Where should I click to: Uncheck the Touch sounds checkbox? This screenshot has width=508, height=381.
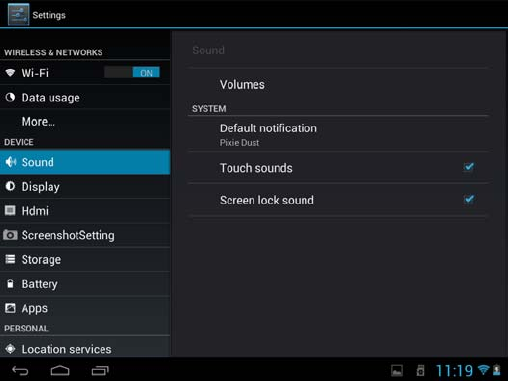pyautogui.click(x=469, y=167)
